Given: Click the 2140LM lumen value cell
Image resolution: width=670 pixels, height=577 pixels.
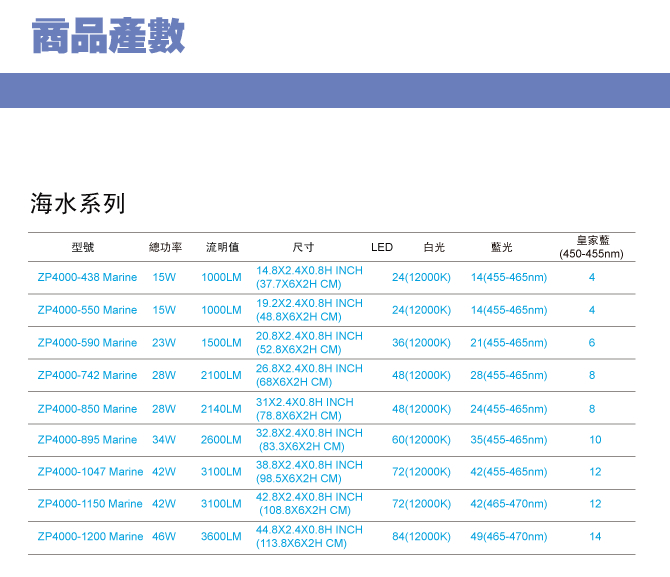Looking at the screenshot, I should [x=222, y=409].
